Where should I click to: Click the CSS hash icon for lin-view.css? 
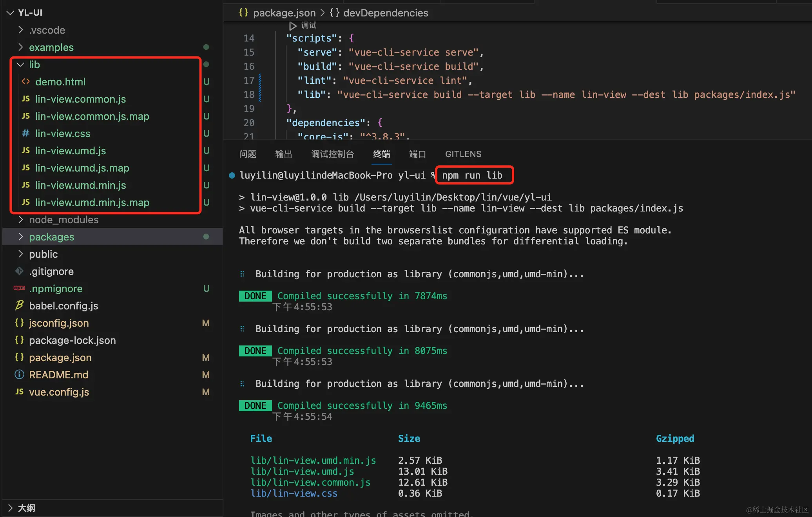(25, 133)
